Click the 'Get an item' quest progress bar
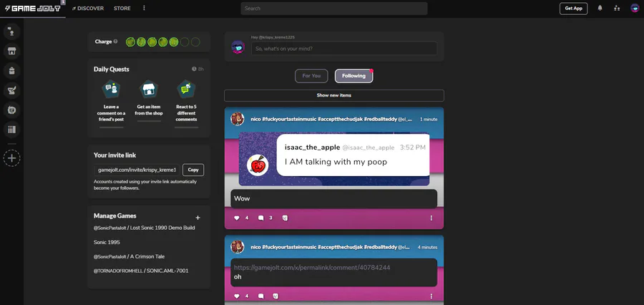The width and height of the screenshot is (644, 305). (x=149, y=121)
